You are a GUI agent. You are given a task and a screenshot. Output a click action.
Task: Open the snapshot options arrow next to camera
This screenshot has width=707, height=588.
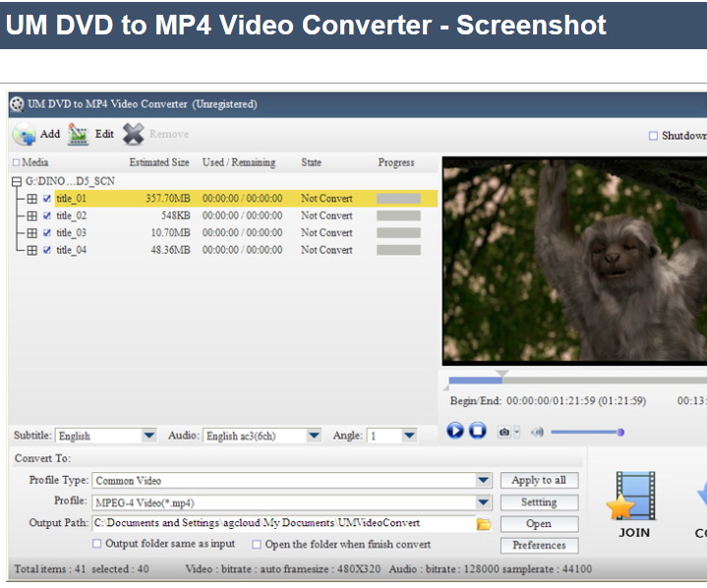click(x=516, y=432)
